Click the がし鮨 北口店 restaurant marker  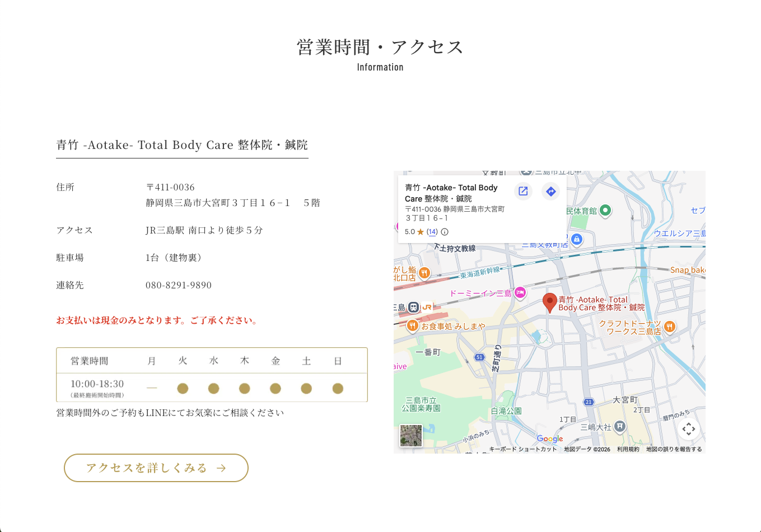(x=424, y=273)
